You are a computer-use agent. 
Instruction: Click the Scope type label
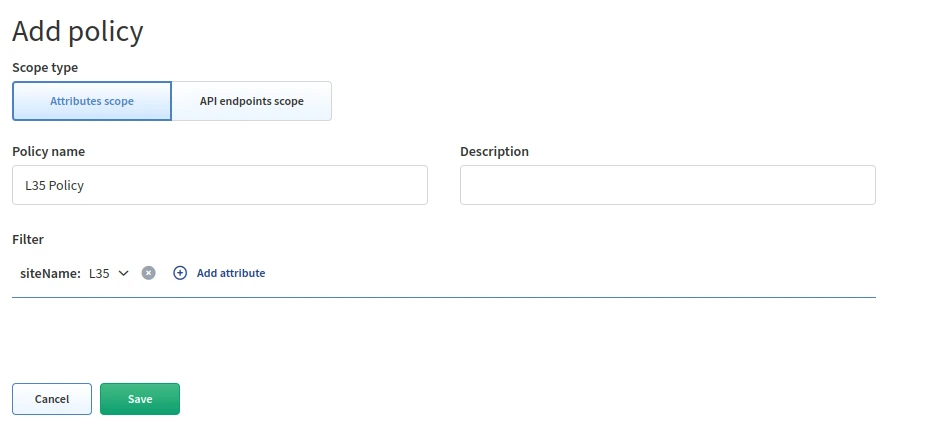click(x=45, y=67)
